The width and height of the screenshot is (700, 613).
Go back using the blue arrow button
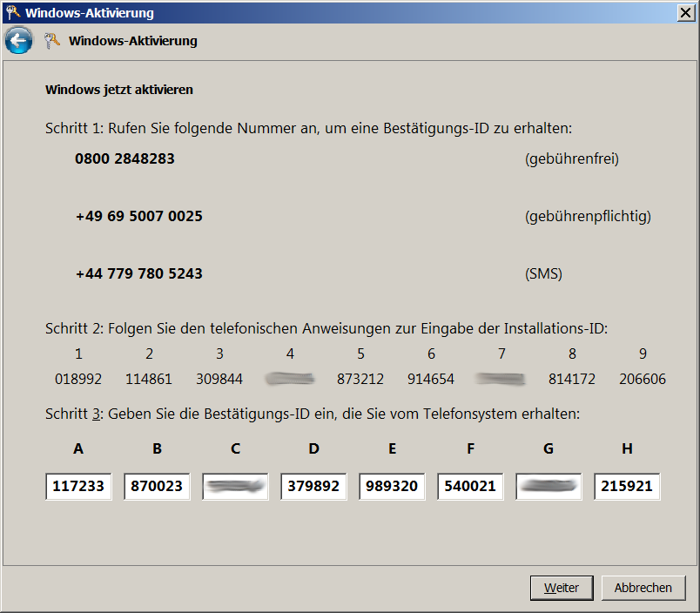coord(18,40)
